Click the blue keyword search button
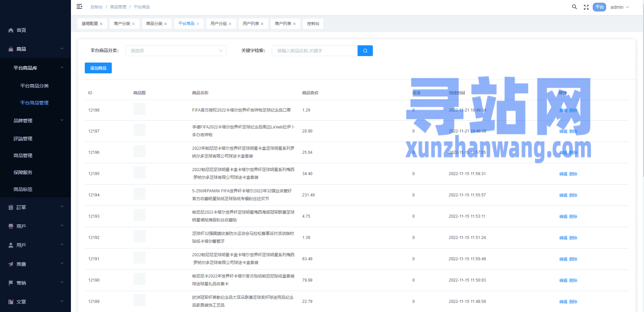This screenshot has width=644, height=312. tap(365, 51)
